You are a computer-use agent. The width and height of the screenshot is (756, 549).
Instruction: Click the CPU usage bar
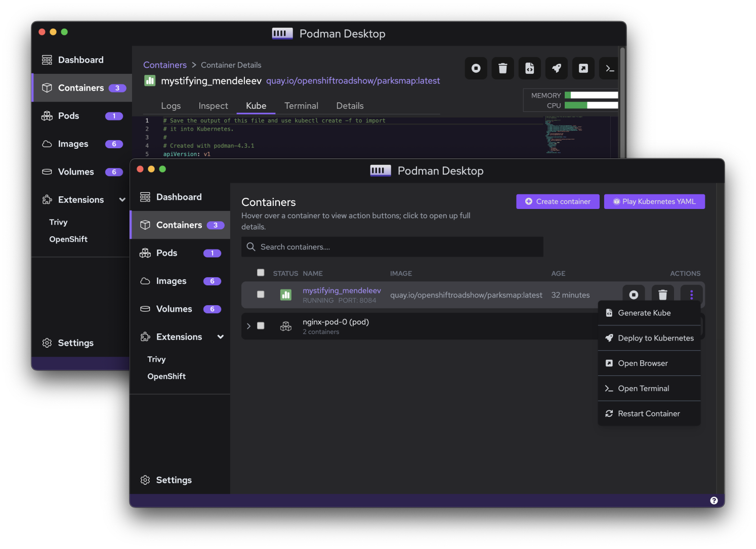(x=591, y=105)
